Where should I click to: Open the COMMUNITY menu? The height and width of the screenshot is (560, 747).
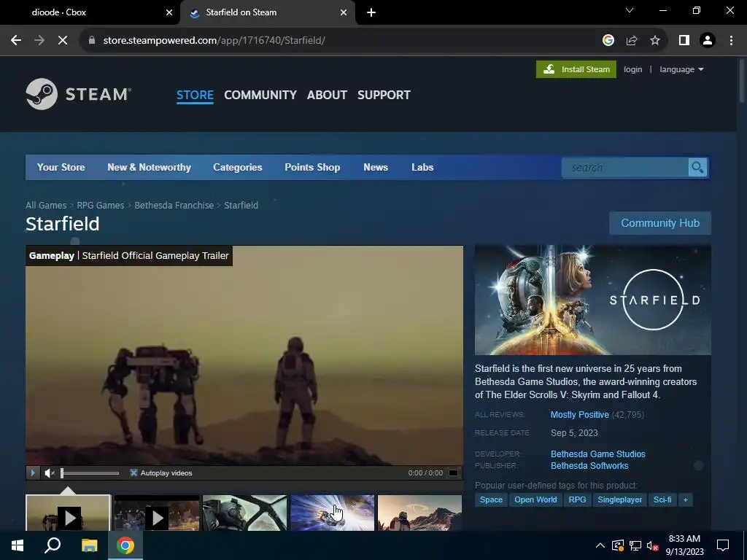click(x=260, y=95)
